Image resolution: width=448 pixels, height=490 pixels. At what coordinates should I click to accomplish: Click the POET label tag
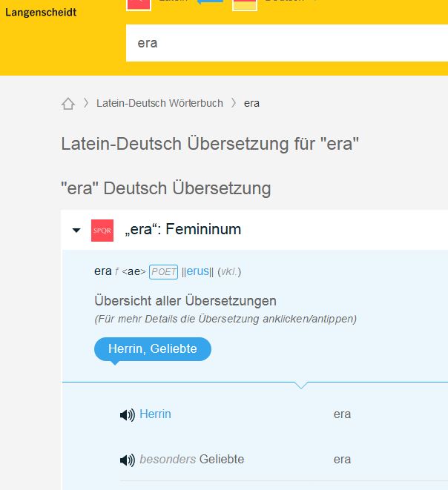(x=163, y=272)
